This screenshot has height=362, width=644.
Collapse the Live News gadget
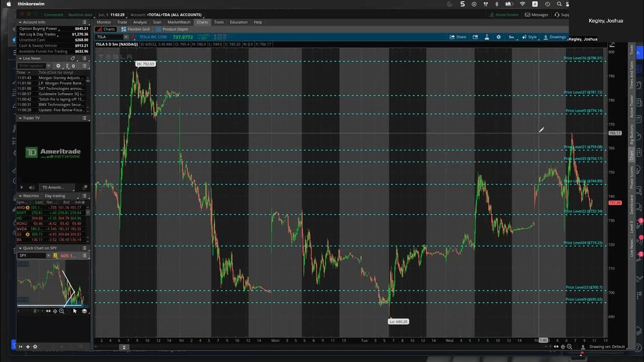pos(21,58)
